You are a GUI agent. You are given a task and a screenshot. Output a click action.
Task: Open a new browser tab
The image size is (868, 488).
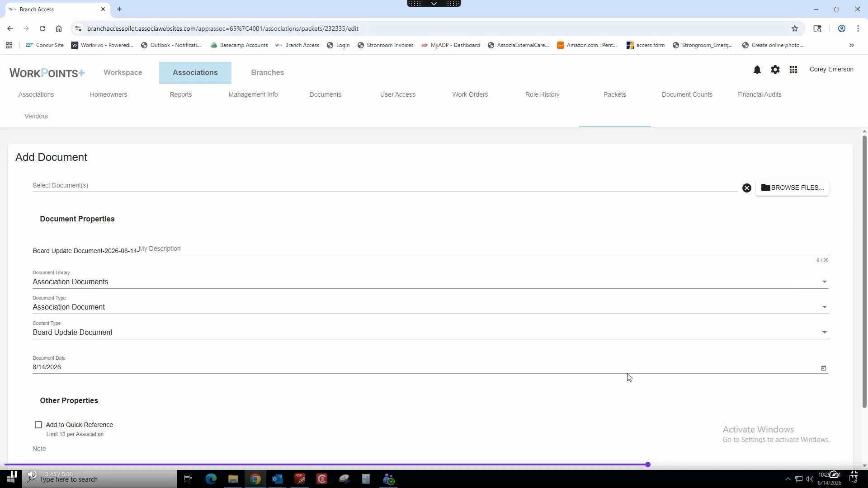pyautogui.click(x=119, y=9)
